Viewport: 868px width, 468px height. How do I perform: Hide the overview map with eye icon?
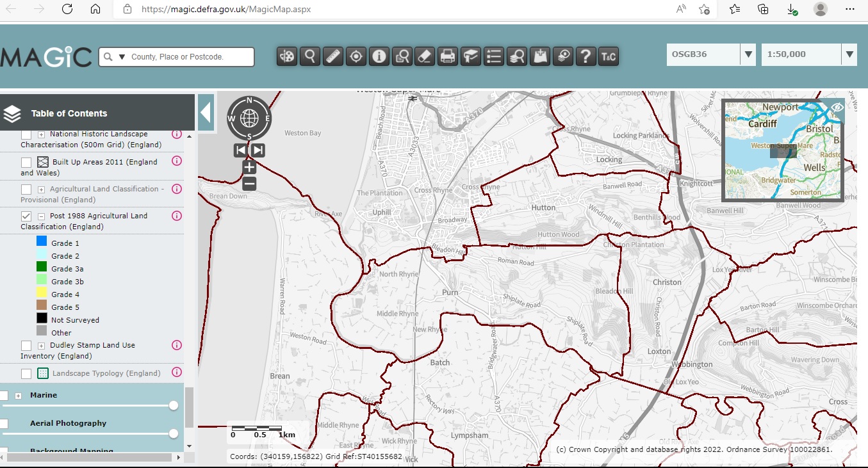(837, 108)
